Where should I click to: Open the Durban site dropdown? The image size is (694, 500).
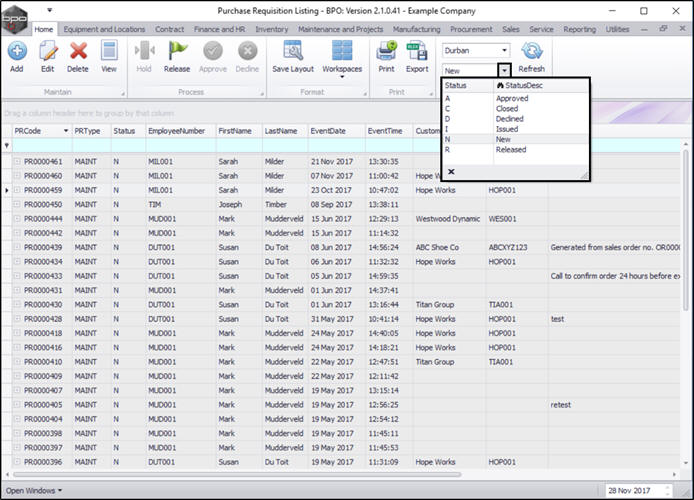coord(504,49)
